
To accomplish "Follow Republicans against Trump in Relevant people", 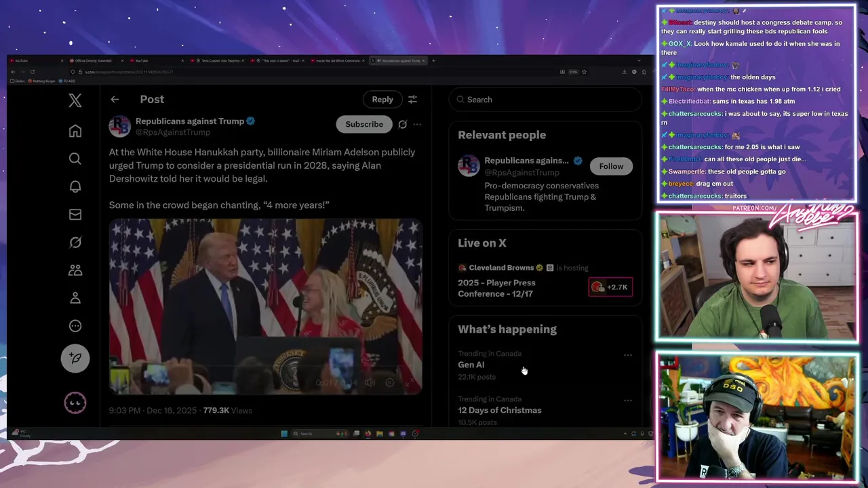I will 611,166.
